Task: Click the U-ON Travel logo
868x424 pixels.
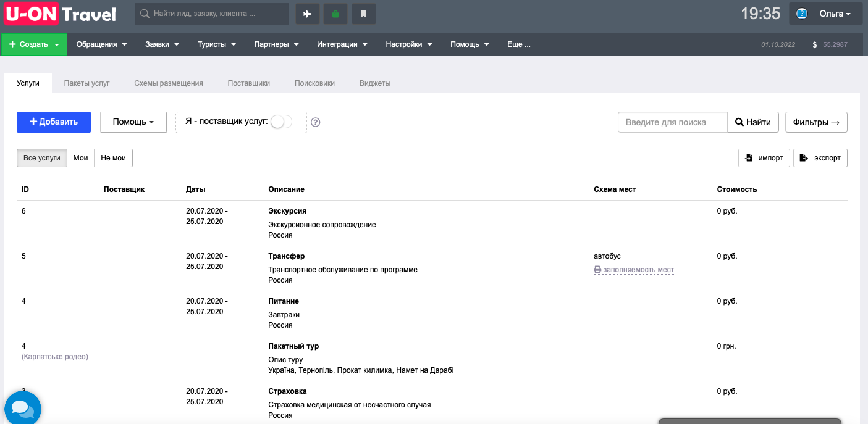Action: point(60,14)
